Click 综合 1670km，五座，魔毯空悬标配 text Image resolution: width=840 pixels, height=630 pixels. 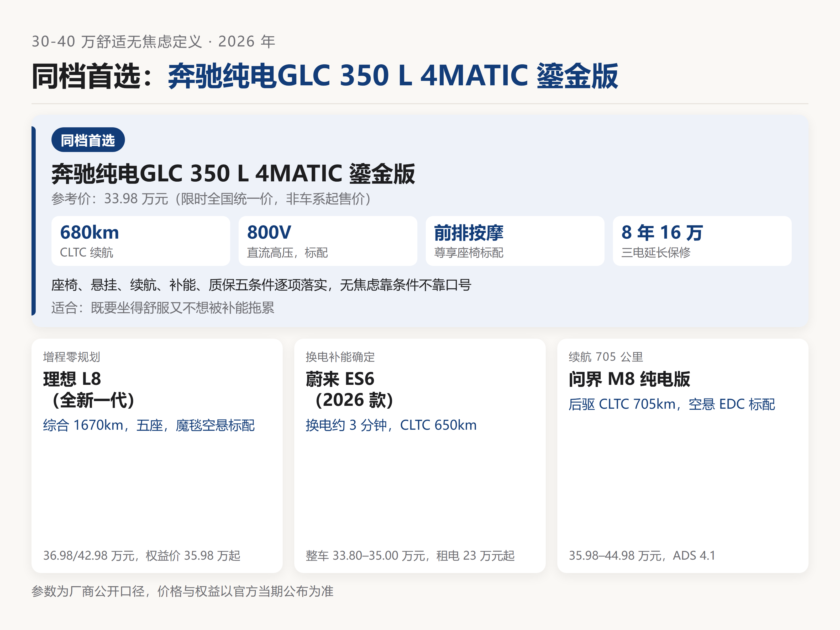pyautogui.click(x=149, y=425)
